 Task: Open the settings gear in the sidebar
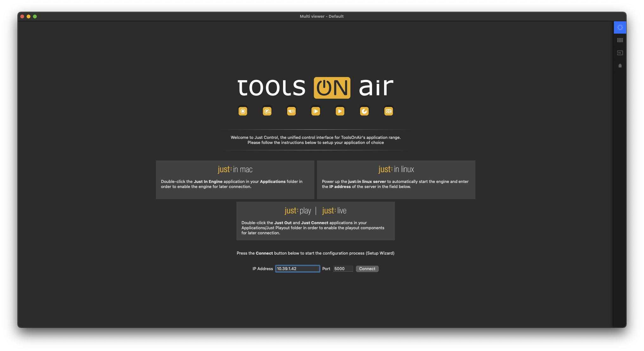(x=620, y=28)
